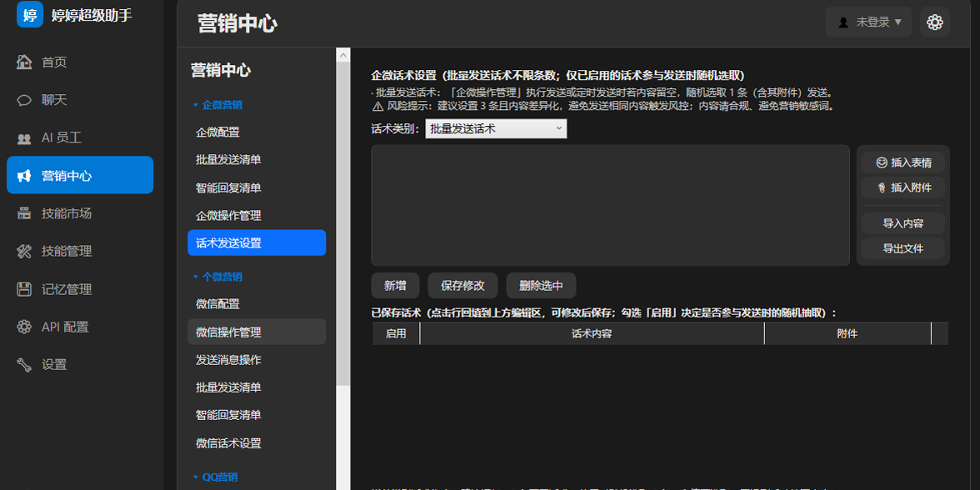This screenshot has height=490, width=980.
Task: Open 技能市场 store icon
Action: [24, 213]
